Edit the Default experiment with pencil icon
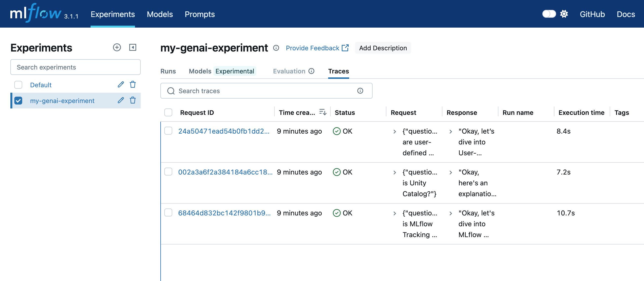Screen dimensions: 644x281 click(x=121, y=85)
